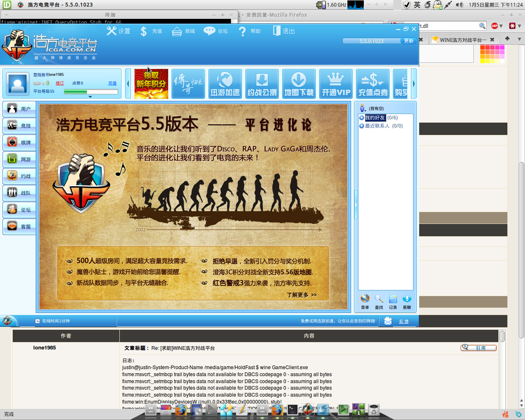
Task: Open the date and time clock
Action: pos(495,5)
